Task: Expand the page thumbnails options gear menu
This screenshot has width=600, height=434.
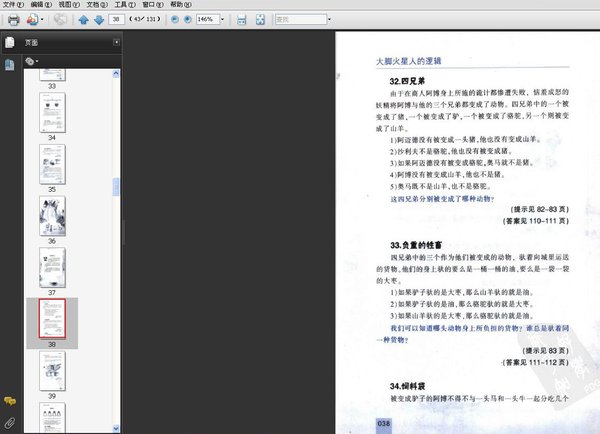Action: [31, 61]
